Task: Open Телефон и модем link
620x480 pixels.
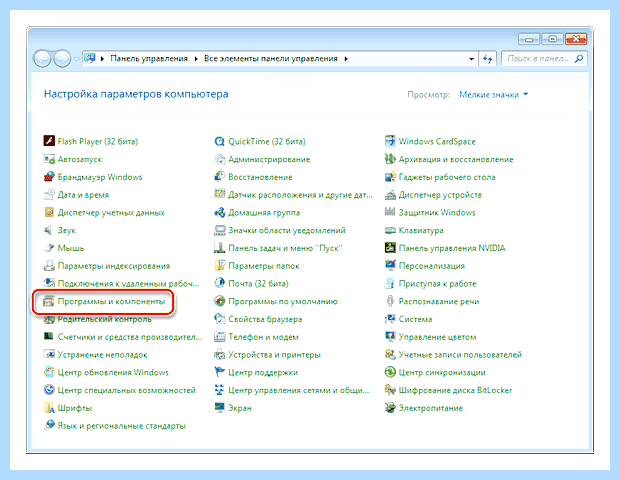Action: tap(263, 337)
